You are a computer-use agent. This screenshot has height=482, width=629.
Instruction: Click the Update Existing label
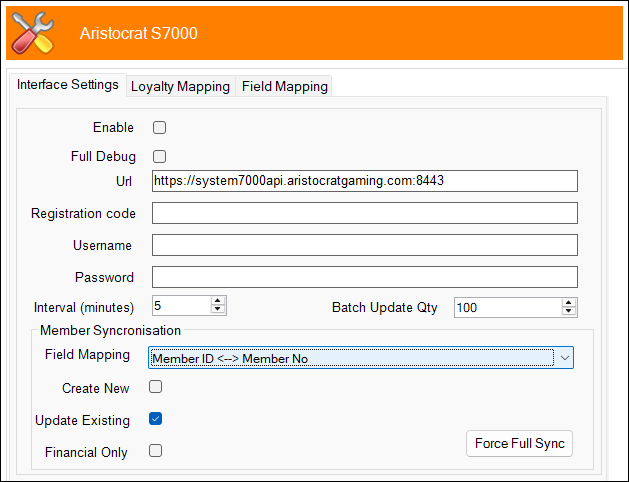(83, 420)
